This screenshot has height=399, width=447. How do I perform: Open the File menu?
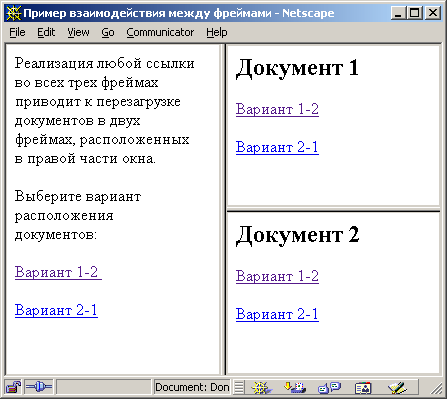(x=17, y=32)
